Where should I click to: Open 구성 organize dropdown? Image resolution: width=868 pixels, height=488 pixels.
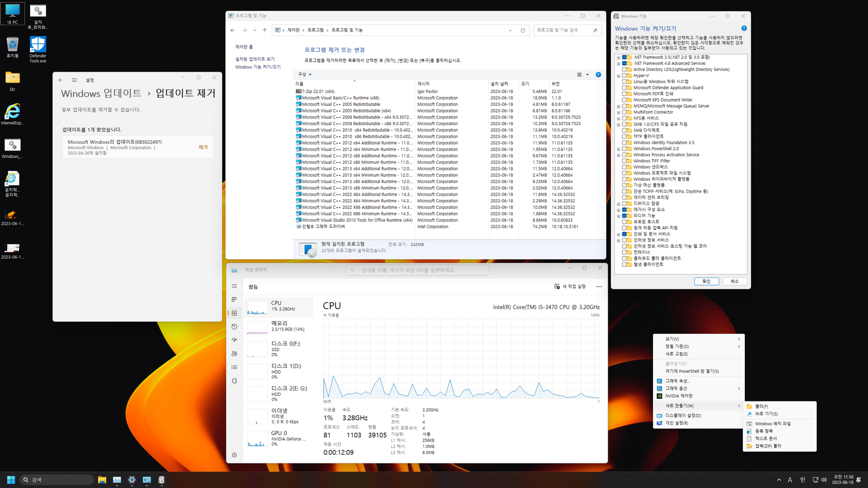point(305,75)
